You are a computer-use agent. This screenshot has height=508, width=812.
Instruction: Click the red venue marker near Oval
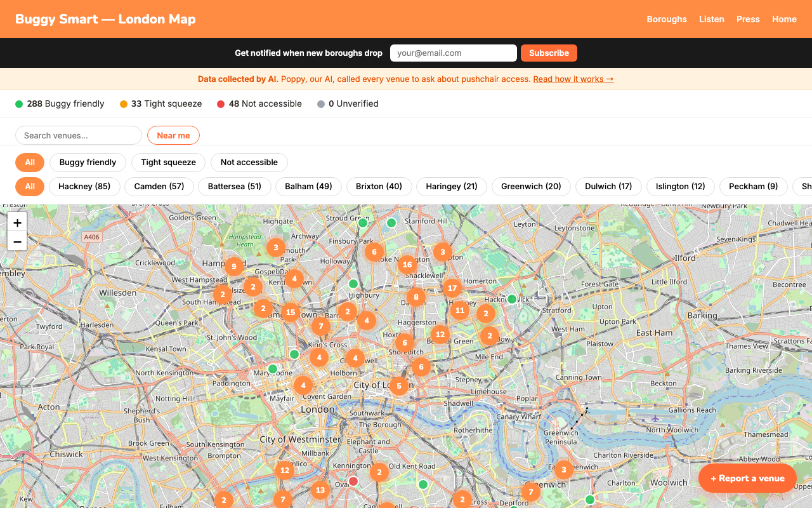pyautogui.click(x=353, y=481)
